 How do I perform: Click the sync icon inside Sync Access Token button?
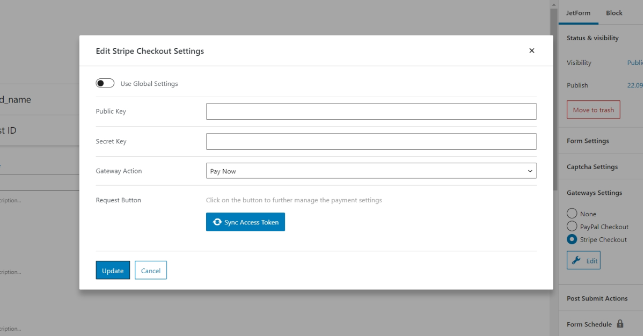(217, 222)
